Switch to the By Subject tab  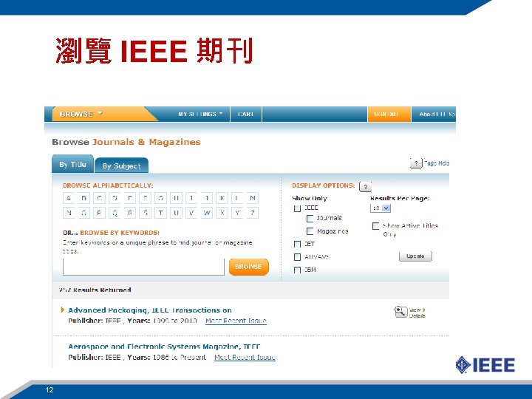click(121, 166)
